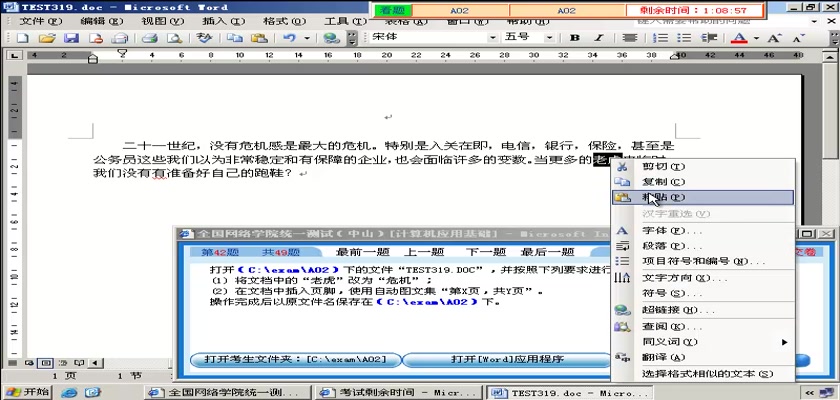The width and height of the screenshot is (840, 400).
Task: Save the document with the floppy icon
Action: (x=71, y=38)
